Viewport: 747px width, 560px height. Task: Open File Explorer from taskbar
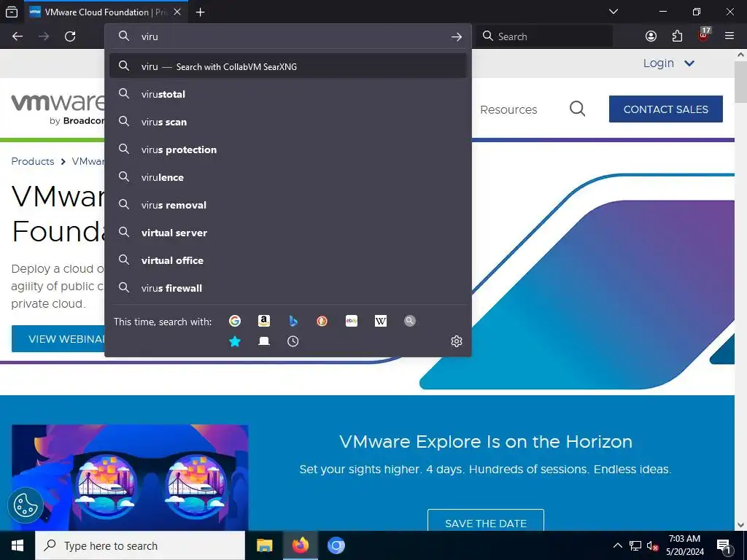point(264,545)
